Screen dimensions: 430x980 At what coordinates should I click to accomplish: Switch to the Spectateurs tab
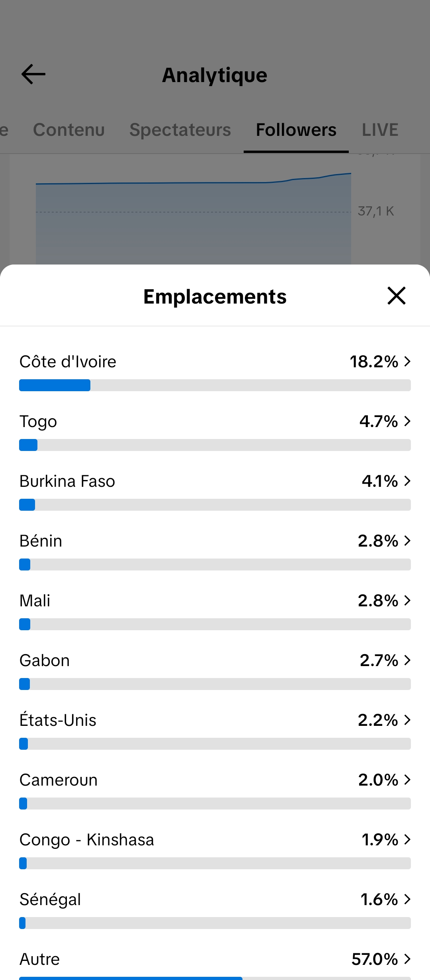coord(180,130)
